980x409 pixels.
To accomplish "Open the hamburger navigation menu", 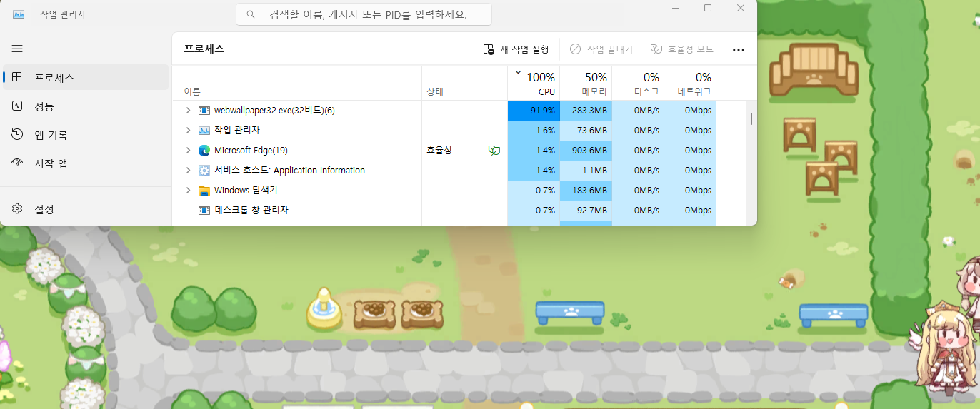I will 17,49.
